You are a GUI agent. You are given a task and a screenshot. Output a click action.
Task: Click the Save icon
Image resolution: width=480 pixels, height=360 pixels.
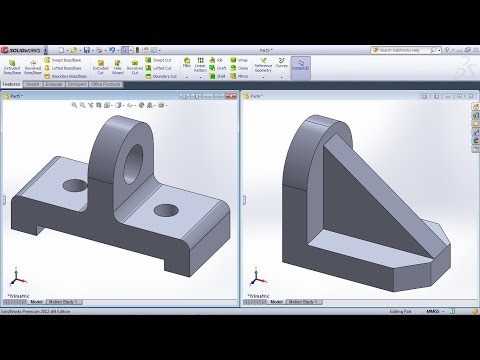(87, 50)
